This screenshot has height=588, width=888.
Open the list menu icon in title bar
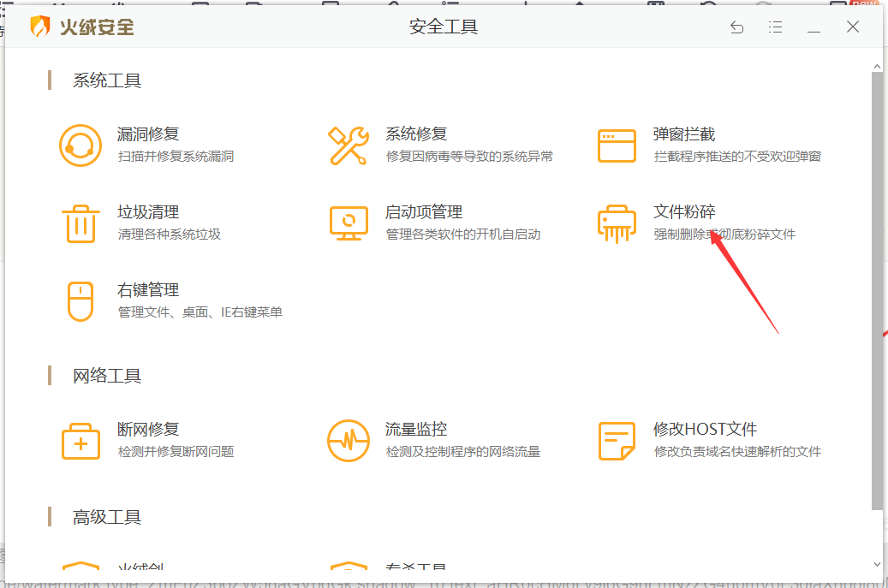pos(775,27)
